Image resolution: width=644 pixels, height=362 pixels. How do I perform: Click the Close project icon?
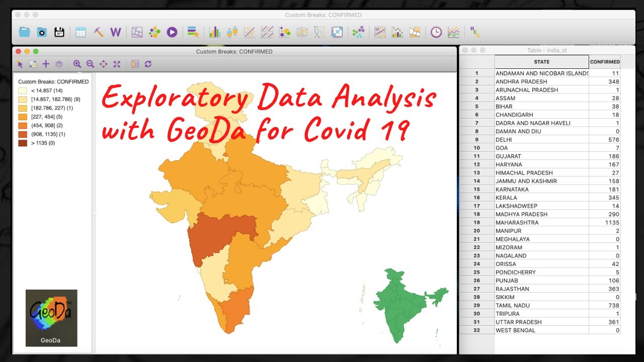(x=42, y=32)
